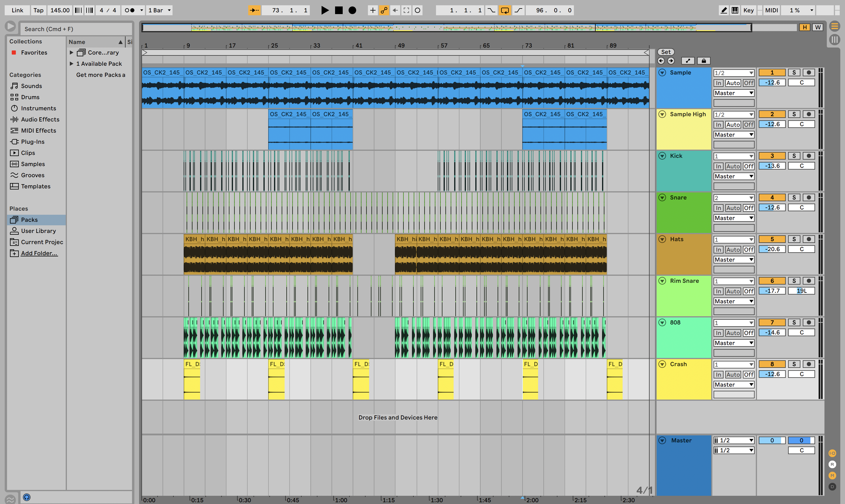
Task: Solo the Sample High track
Action: pyautogui.click(x=794, y=114)
